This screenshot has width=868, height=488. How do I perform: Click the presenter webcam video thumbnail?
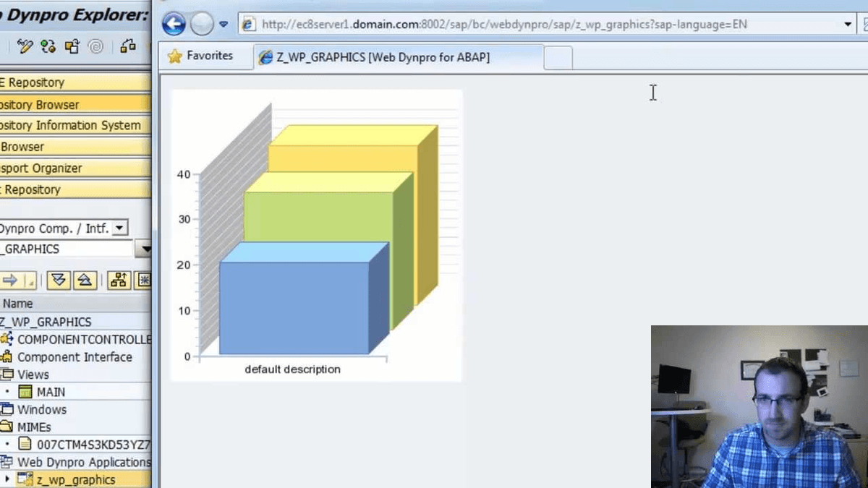759,406
